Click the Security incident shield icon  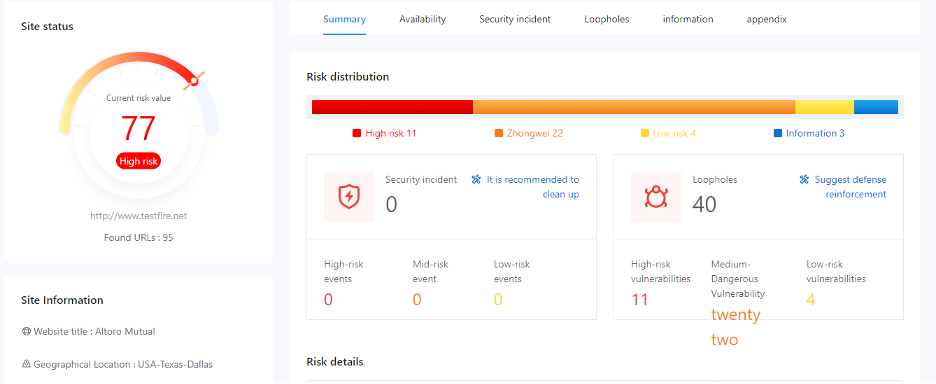tap(349, 196)
